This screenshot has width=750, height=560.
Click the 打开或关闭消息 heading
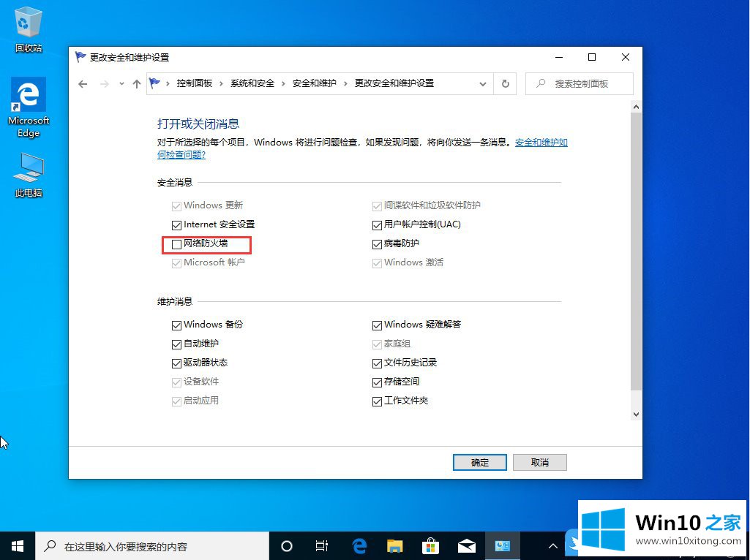tap(198, 124)
